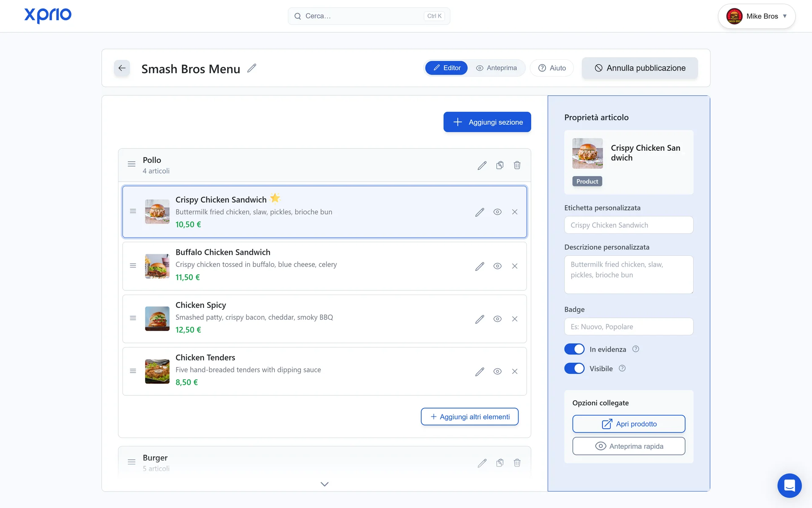
Task: Edit the Pollo section
Action: click(482, 166)
